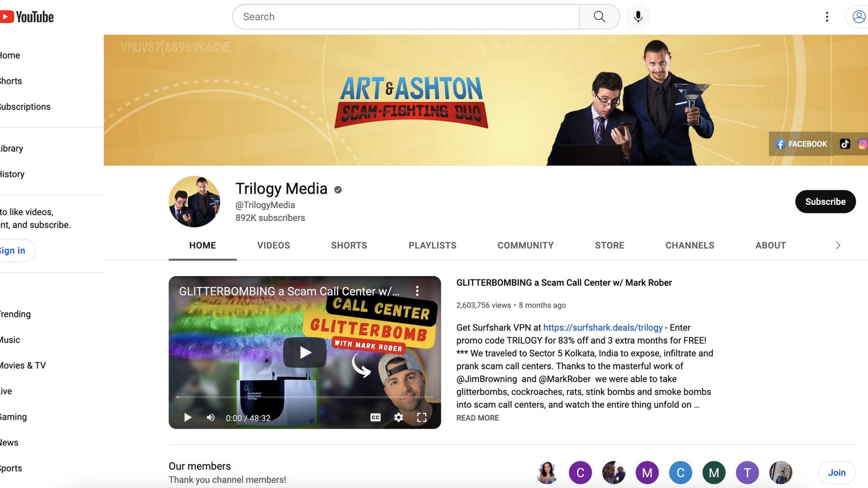Open video player settings gear
The width and height of the screenshot is (868, 488).
tap(398, 418)
